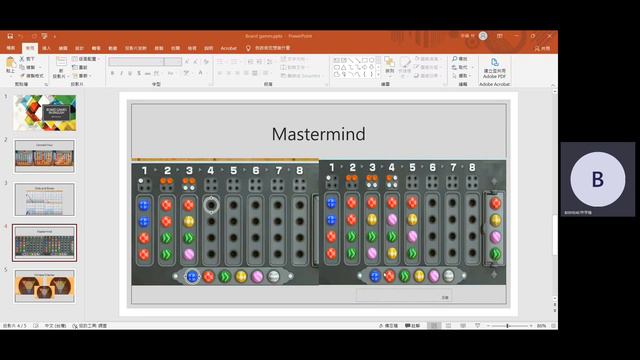Expand the shapes gallery more arrow

pos(378,75)
